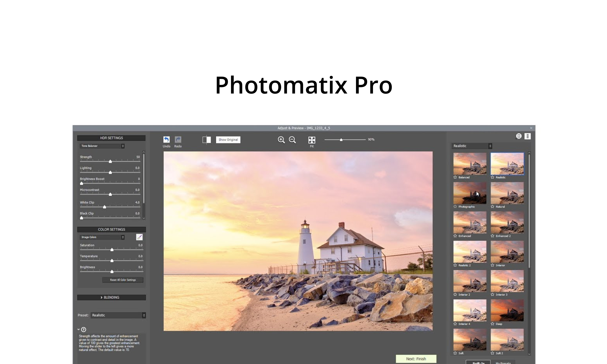Click the color picker brush icon
The height and width of the screenshot is (364, 607).
[139, 237]
